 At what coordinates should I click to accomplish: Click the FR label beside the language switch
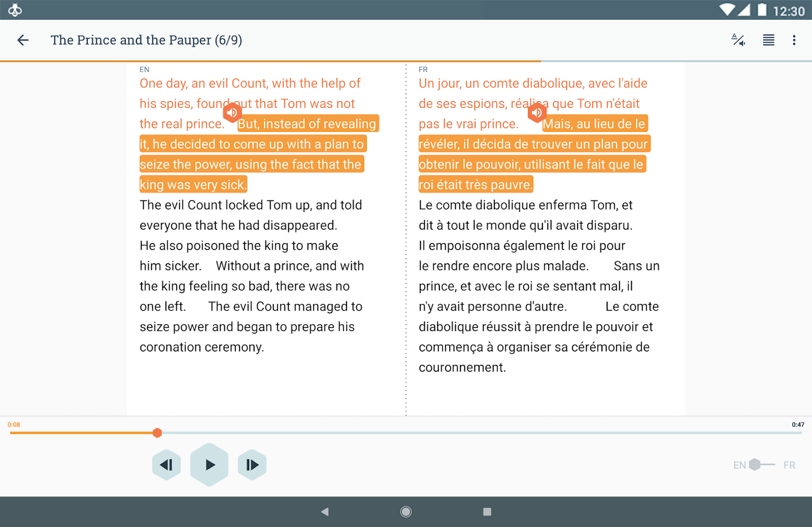(x=789, y=465)
